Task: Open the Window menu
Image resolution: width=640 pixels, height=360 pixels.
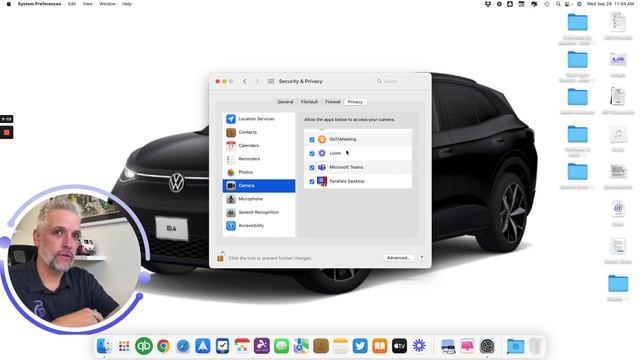Action: tap(107, 4)
